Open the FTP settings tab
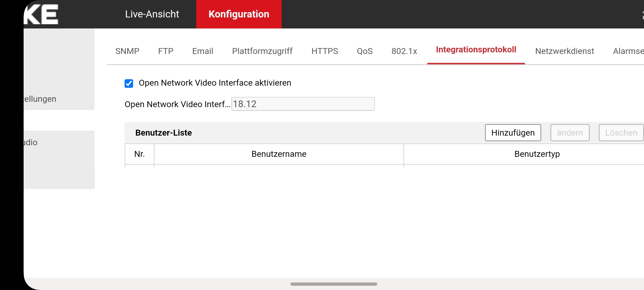The image size is (644, 290). coord(166,51)
